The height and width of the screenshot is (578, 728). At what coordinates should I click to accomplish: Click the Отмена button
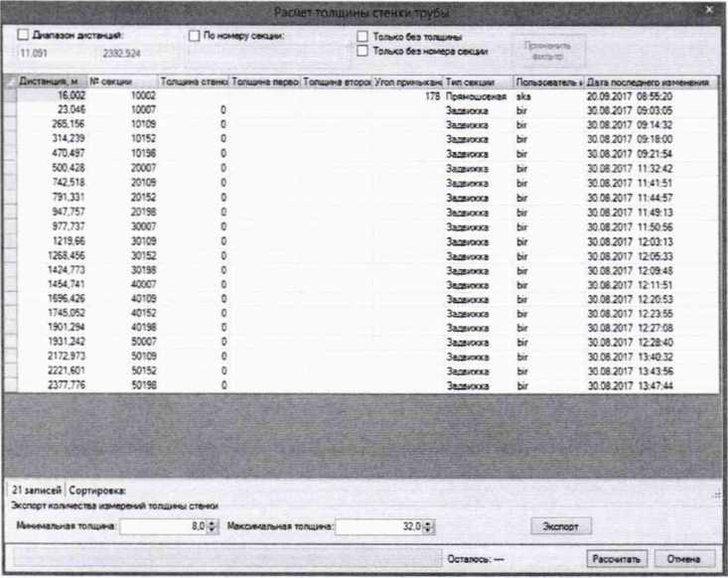tap(684, 558)
